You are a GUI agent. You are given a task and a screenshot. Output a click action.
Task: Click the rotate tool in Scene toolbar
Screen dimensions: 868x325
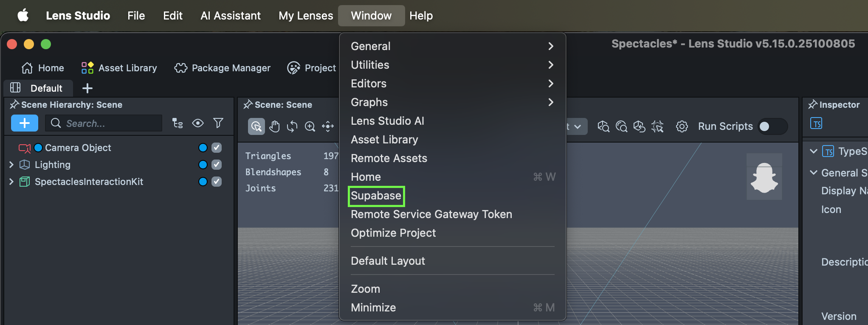click(292, 126)
